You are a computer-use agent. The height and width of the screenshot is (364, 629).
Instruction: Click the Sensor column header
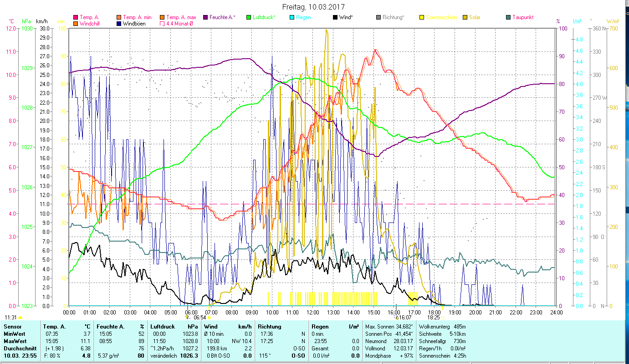coord(12,327)
